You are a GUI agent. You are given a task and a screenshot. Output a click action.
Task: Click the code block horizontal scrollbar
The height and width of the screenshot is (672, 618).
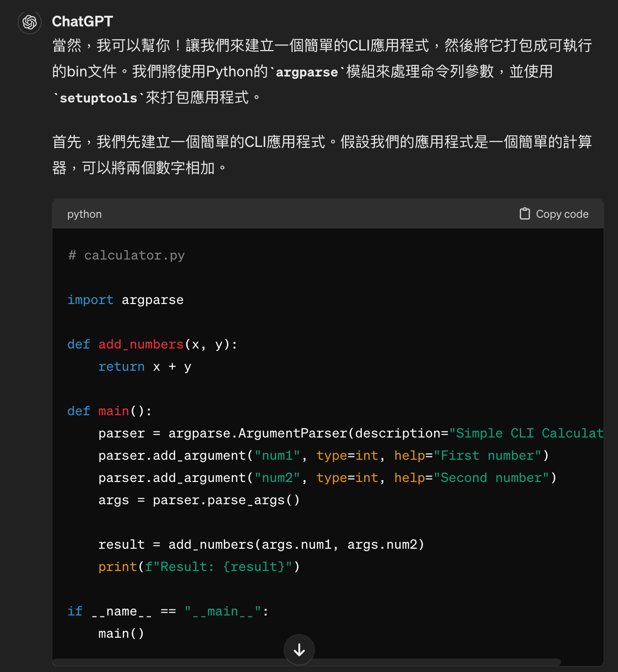tap(307, 662)
